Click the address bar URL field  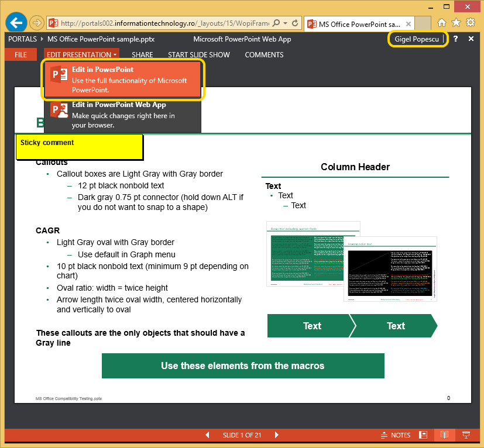[165, 23]
